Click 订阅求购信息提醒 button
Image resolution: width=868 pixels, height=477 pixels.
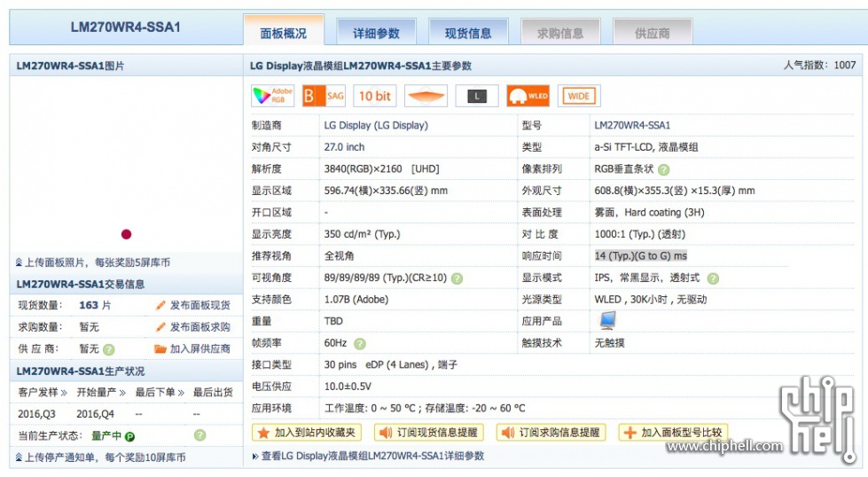(551, 433)
